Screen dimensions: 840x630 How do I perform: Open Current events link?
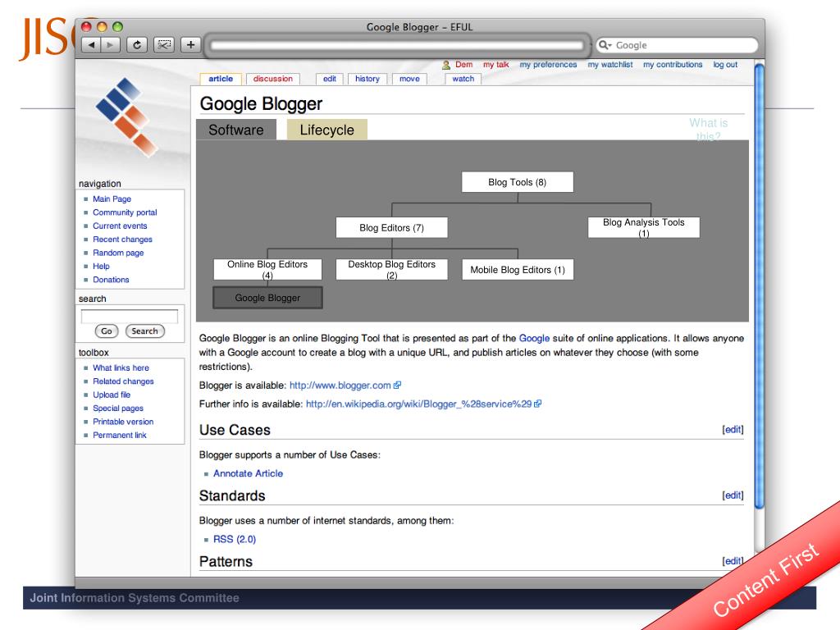pyautogui.click(x=120, y=226)
